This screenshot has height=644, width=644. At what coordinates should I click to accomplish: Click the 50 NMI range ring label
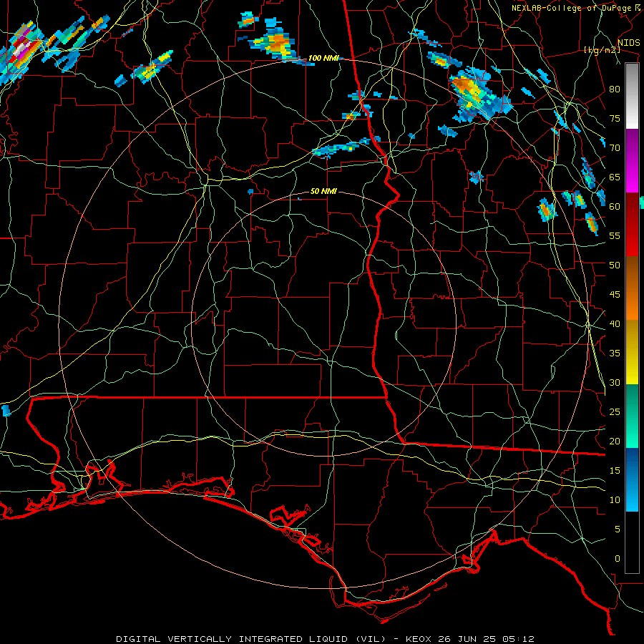click(x=323, y=191)
